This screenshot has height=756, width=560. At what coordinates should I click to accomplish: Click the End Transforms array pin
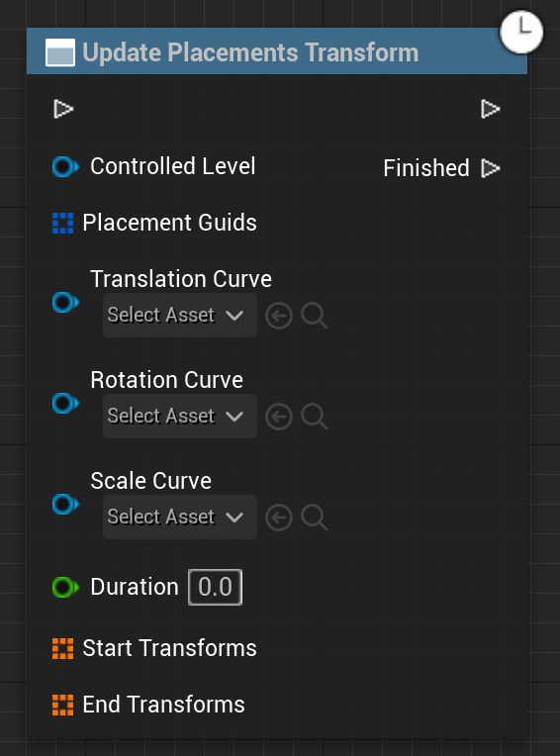pos(63,705)
